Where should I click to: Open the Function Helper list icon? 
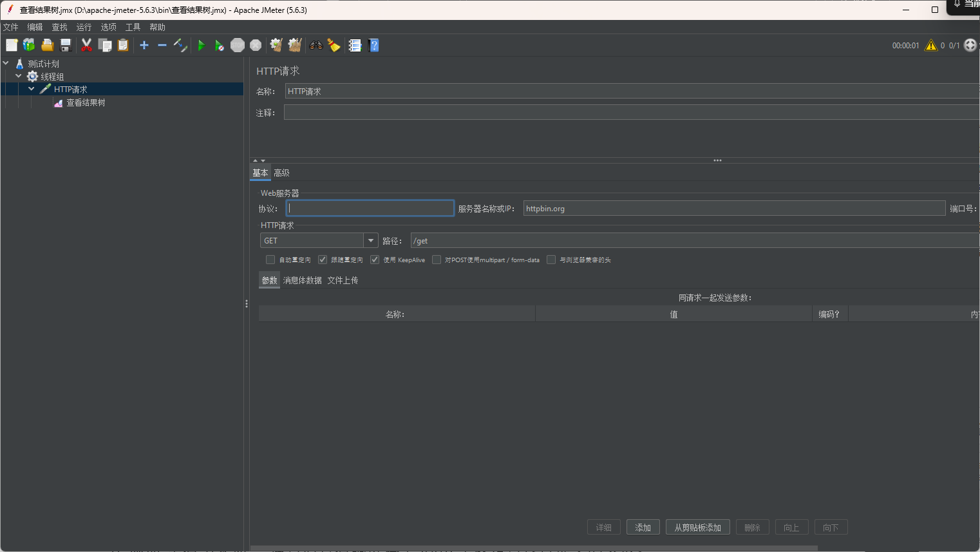(355, 45)
